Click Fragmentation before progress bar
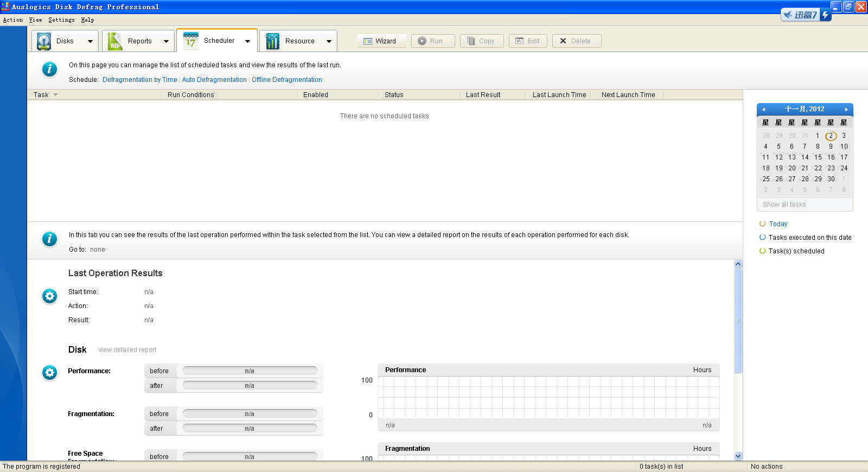 (250, 414)
